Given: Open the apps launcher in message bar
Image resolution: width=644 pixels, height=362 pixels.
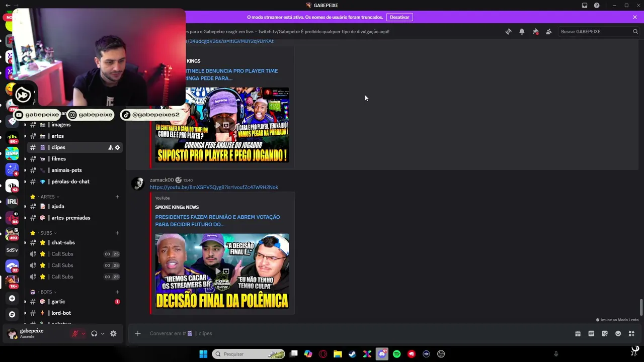Looking at the screenshot, I should [x=631, y=333].
